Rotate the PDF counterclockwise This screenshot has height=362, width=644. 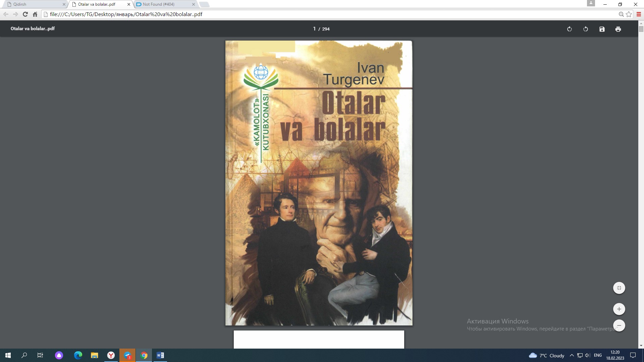tap(586, 29)
